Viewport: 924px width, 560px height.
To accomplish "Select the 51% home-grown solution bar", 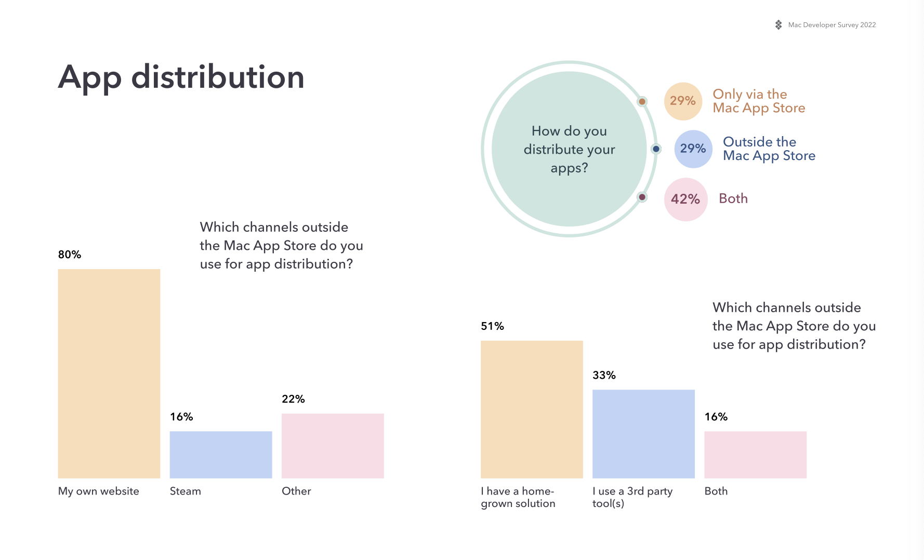I will 532,409.
